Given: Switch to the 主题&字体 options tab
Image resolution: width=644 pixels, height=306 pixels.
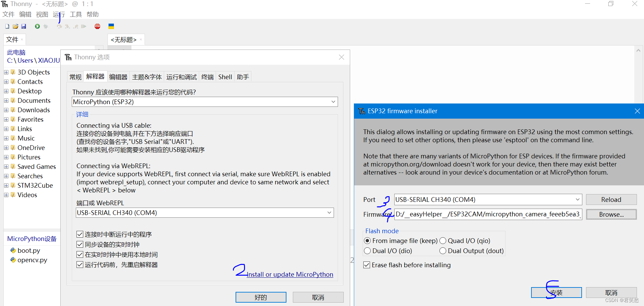Looking at the screenshot, I should [x=147, y=77].
